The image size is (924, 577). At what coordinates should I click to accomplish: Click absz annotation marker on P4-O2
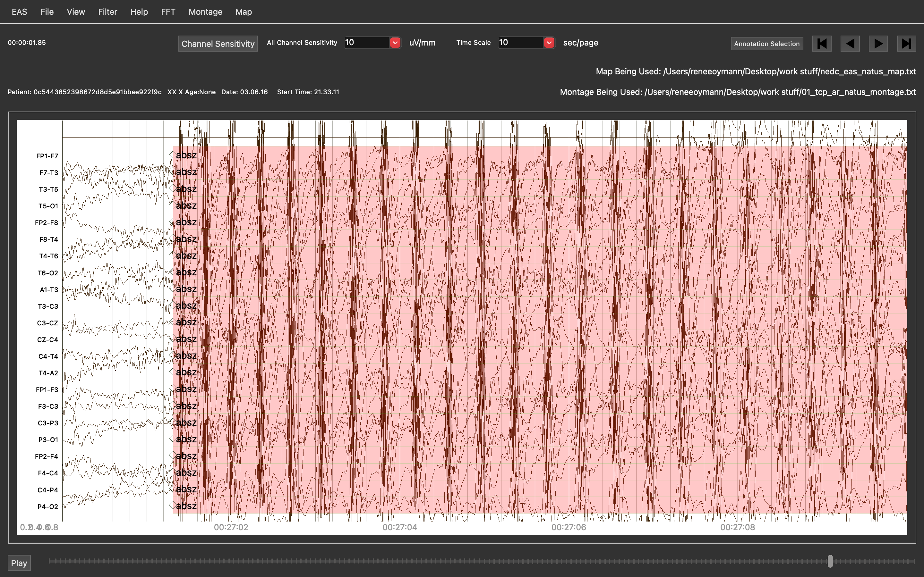(x=186, y=506)
